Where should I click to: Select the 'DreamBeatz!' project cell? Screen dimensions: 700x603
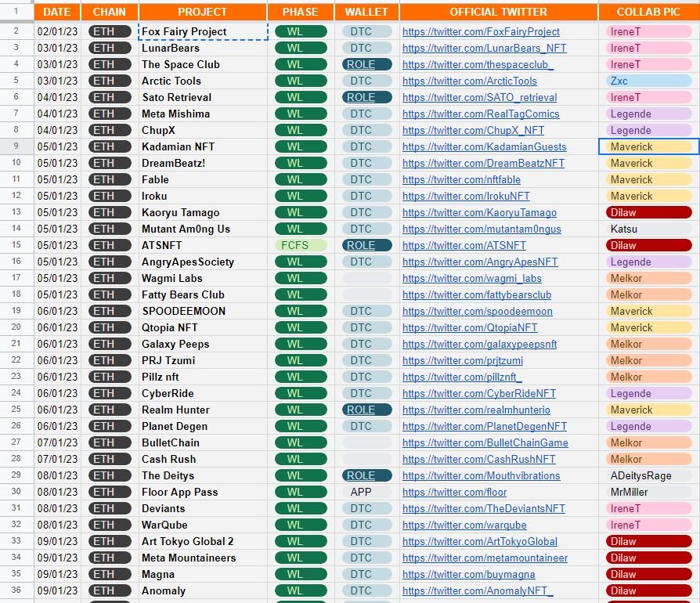[203, 164]
